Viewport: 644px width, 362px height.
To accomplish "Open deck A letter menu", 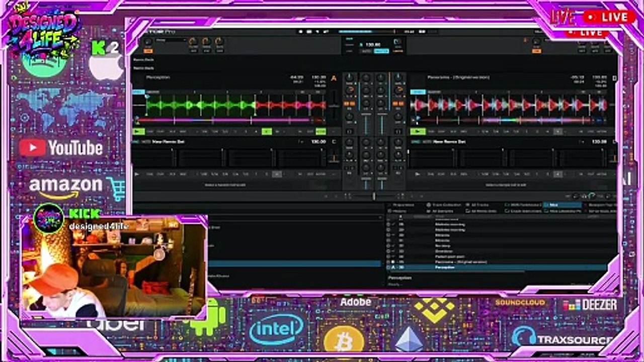I will [334, 78].
